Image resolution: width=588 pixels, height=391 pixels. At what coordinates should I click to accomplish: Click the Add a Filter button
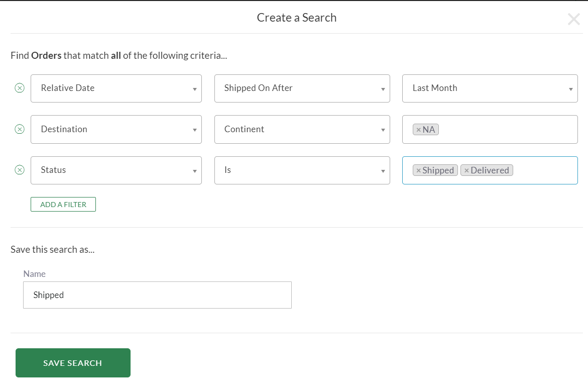coord(63,205)
